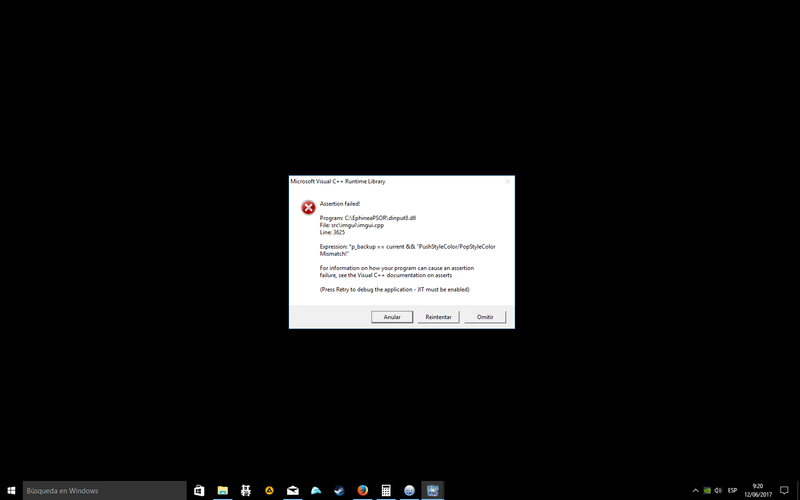This screenshot has height=500, width=800.
Task: Open the volume control in tray
Action: point(718,491)
